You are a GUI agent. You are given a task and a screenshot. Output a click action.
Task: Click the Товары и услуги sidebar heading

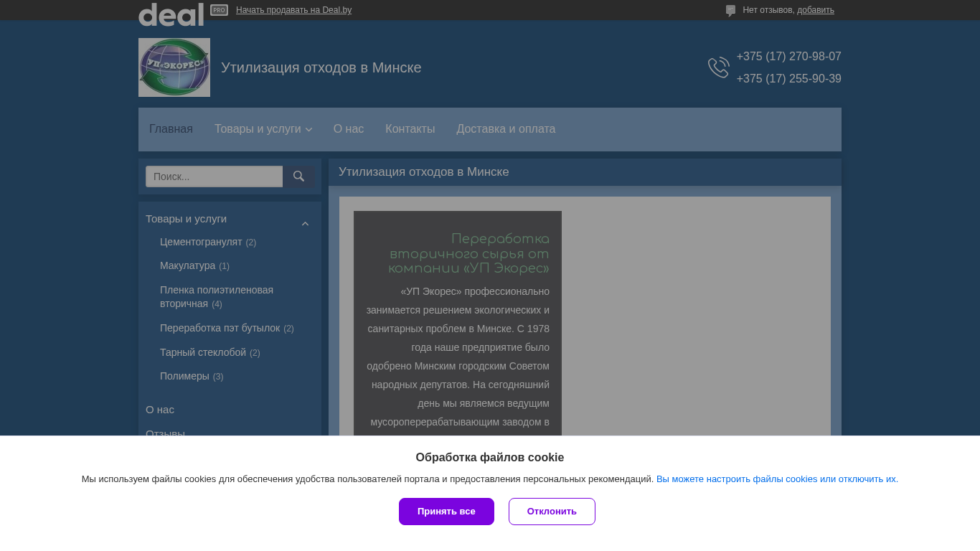186,219
